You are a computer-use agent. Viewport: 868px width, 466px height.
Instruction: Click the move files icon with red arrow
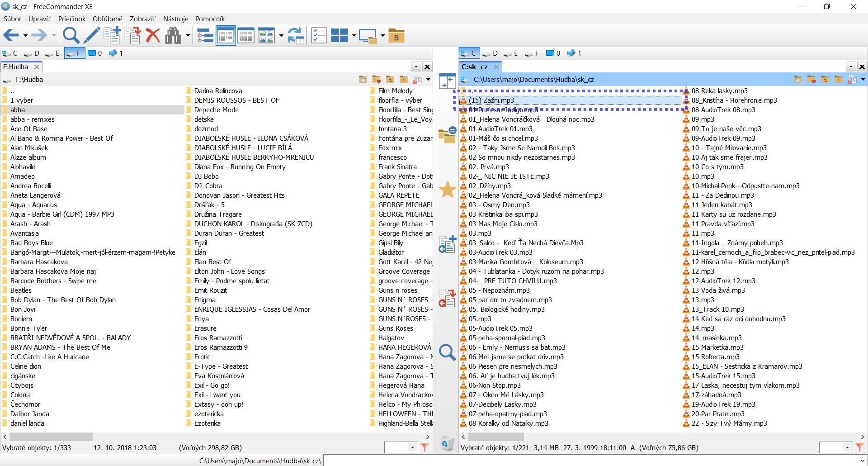coord(132,35)
